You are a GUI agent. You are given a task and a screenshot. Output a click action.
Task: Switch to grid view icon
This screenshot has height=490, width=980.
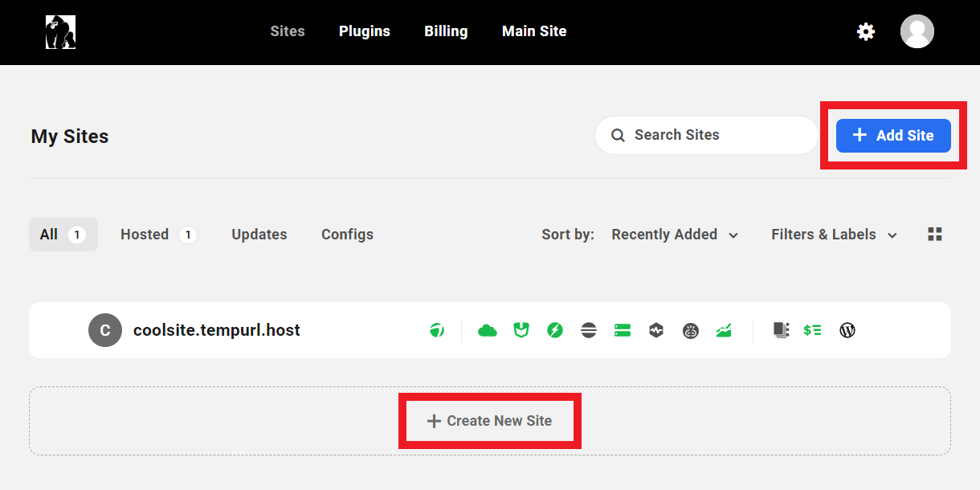pyautogui.click(x=934, y=235)
